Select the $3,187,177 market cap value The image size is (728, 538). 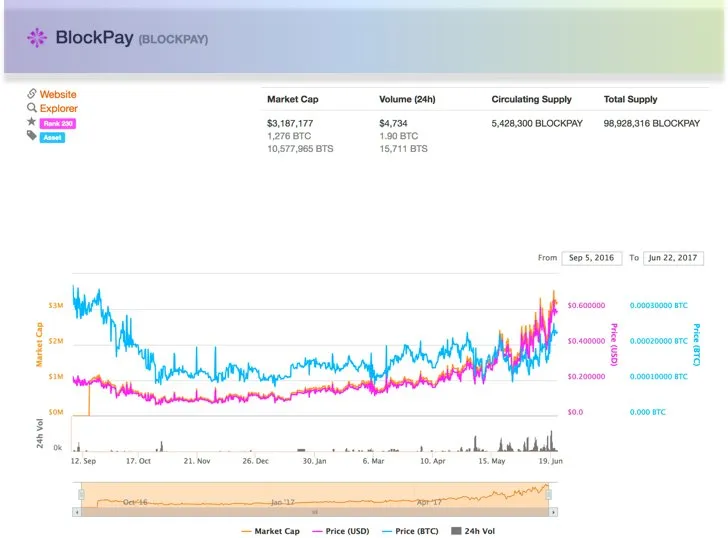pos(290,123)
